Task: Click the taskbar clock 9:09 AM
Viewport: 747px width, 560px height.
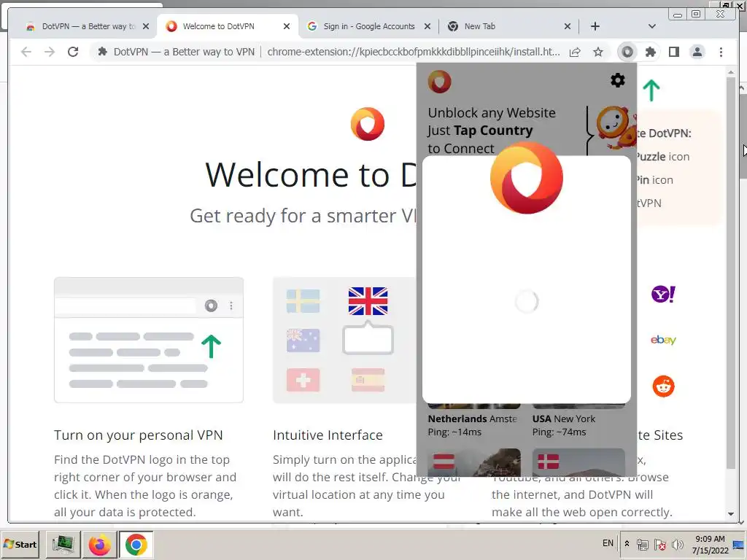Action: pyautogui.click(x=710, y=539)
